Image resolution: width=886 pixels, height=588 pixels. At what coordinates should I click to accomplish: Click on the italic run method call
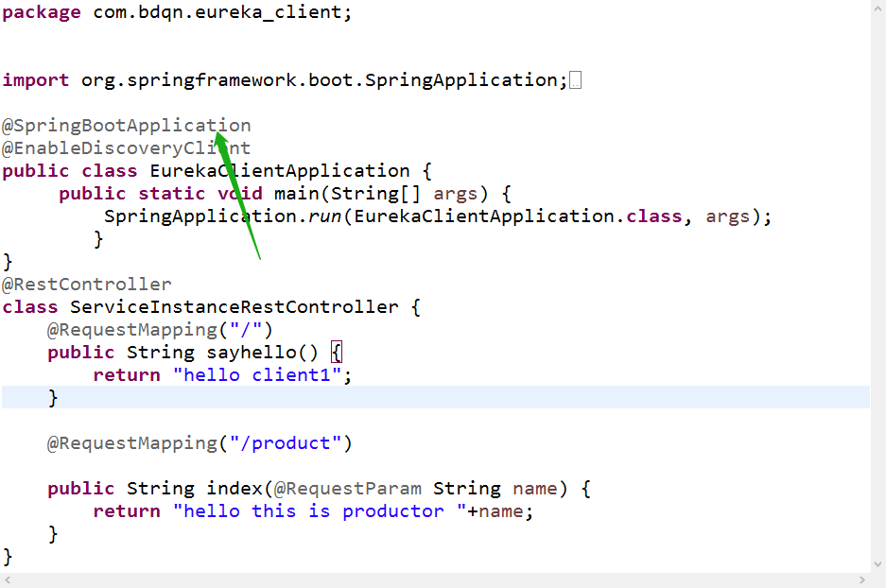325,216
